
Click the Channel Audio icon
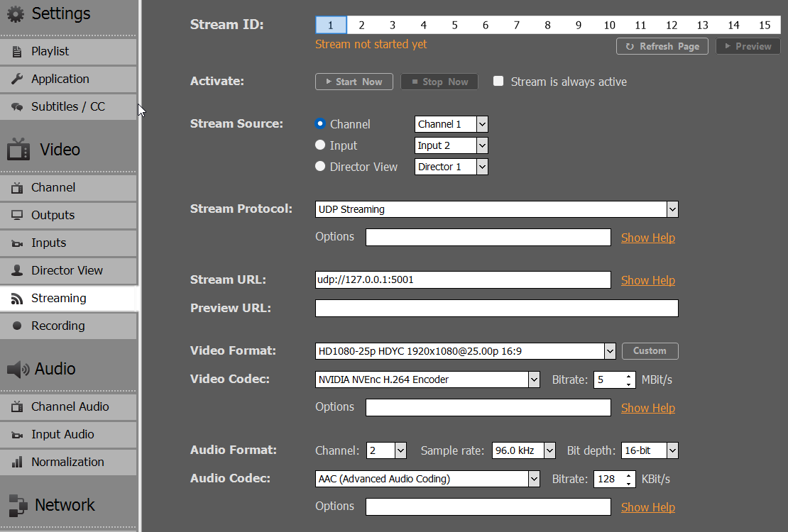[17, 407]
